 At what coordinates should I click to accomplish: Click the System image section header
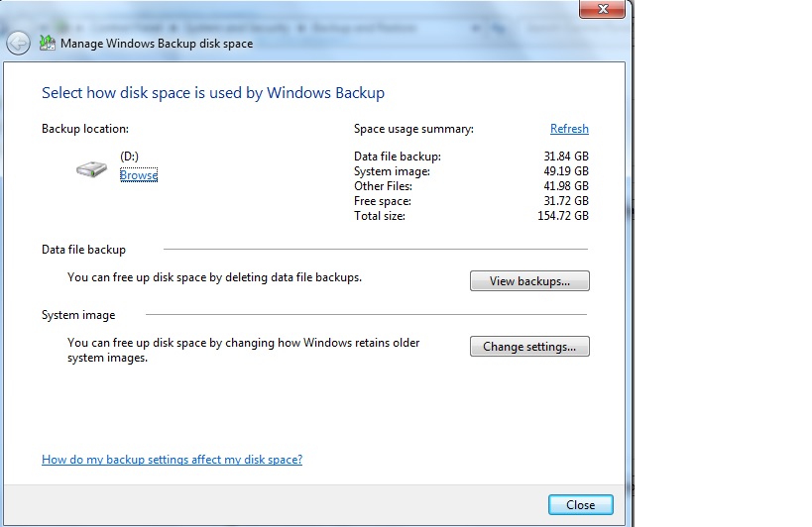point(78,315)
